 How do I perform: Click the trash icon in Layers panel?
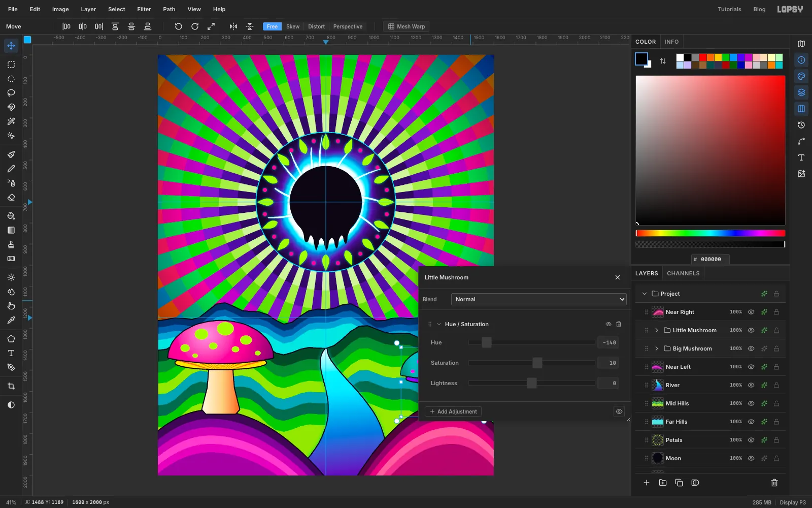[x=774, y=483]
